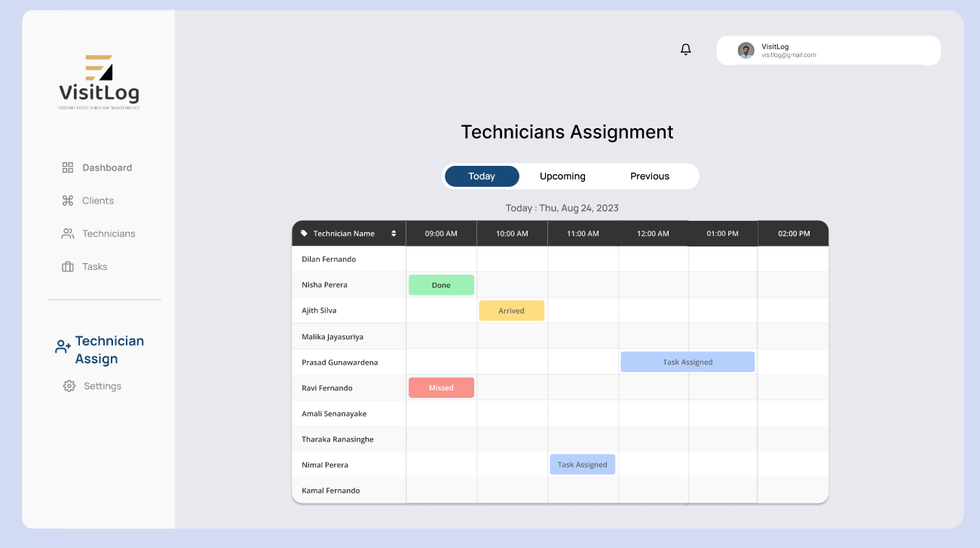Click the 01:00 PM column header

pyautogui.click(x=722, y=234)
